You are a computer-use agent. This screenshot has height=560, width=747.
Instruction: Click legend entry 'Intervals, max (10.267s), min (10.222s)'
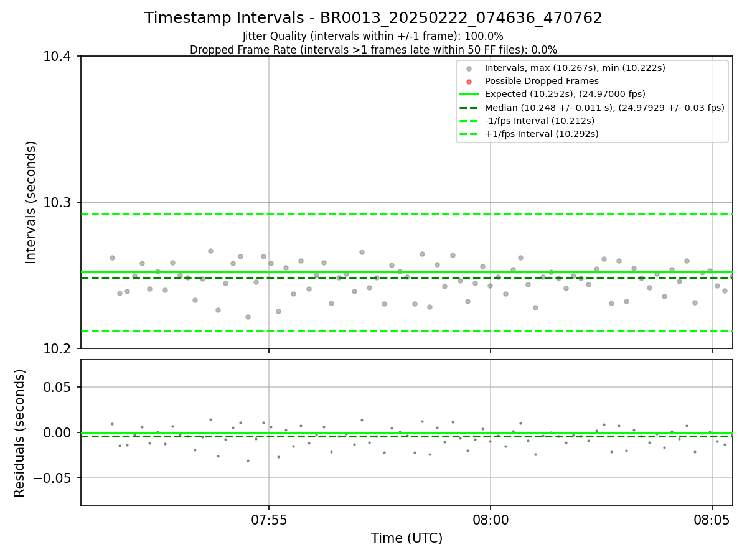click(575, 68)
